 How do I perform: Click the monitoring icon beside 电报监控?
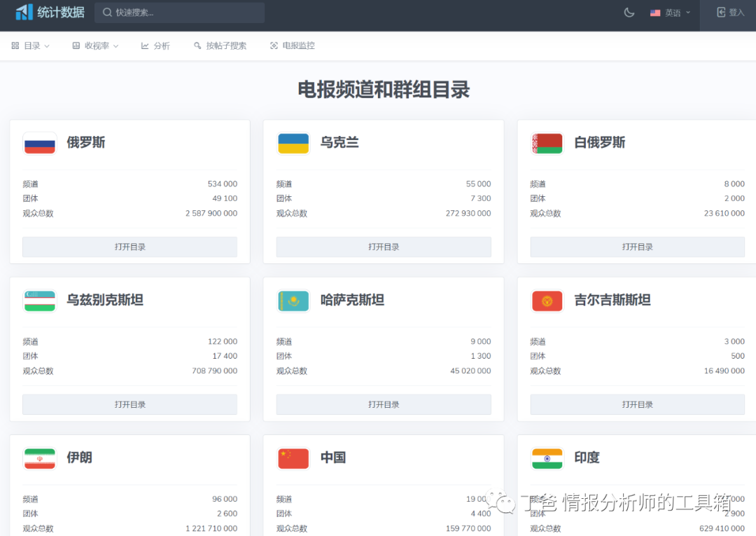(x=274, y=46)
